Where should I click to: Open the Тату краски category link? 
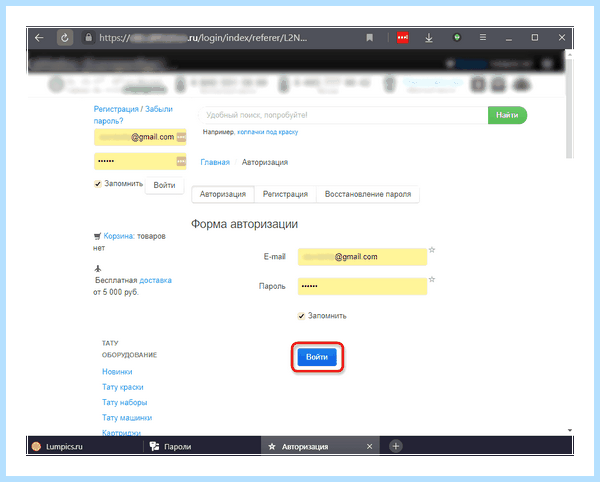point(122,387)
